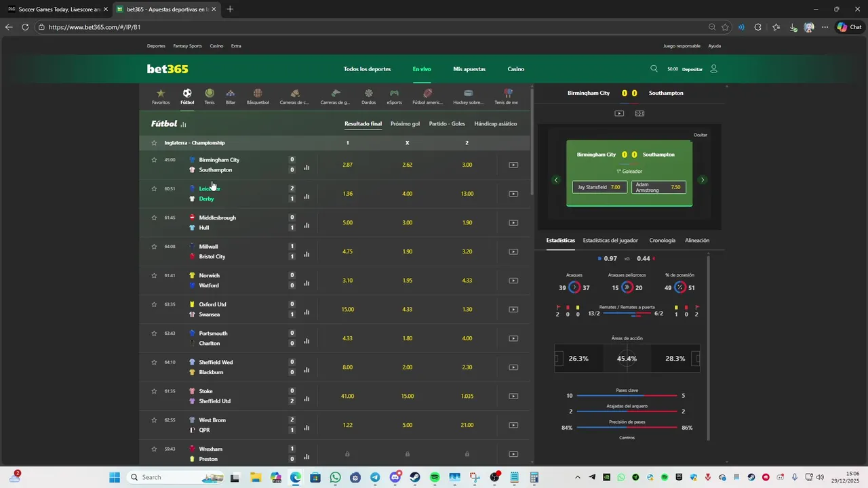The image size is (868, 488).
Task: Click the browser address bar
Action: (x=373, y=27)
